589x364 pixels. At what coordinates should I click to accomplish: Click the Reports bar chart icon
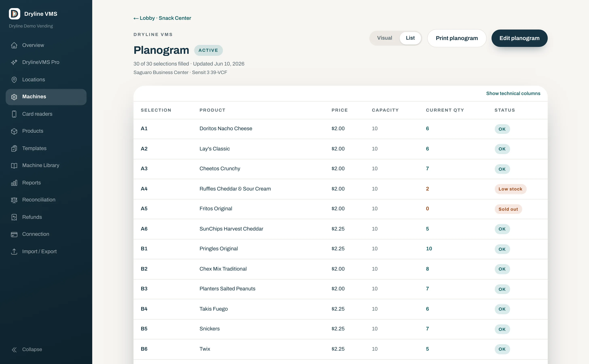click(x=14, y=183)
